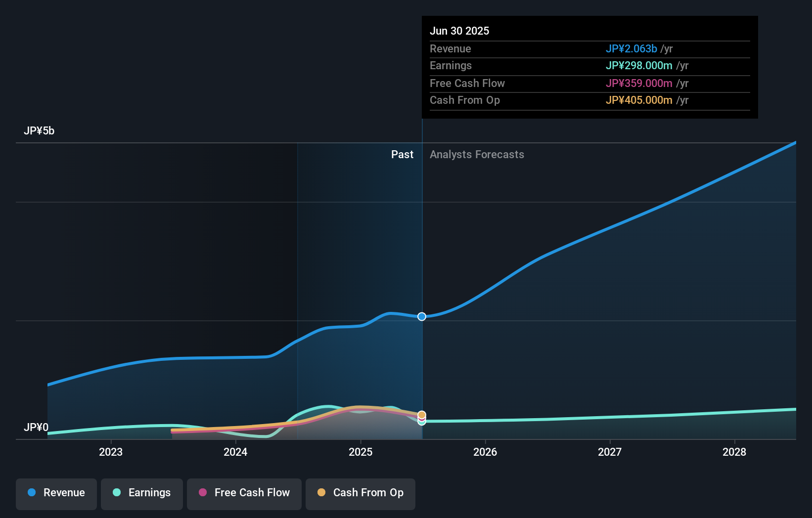Click the orange Cash From Op legend dot
Viewport: 812px width, 518px height.
(x=321, y=493)
